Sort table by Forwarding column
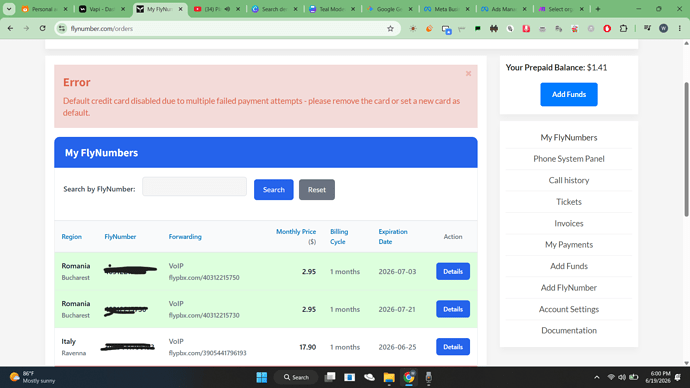This screenshot has height=388, width=690. [185, 237]
